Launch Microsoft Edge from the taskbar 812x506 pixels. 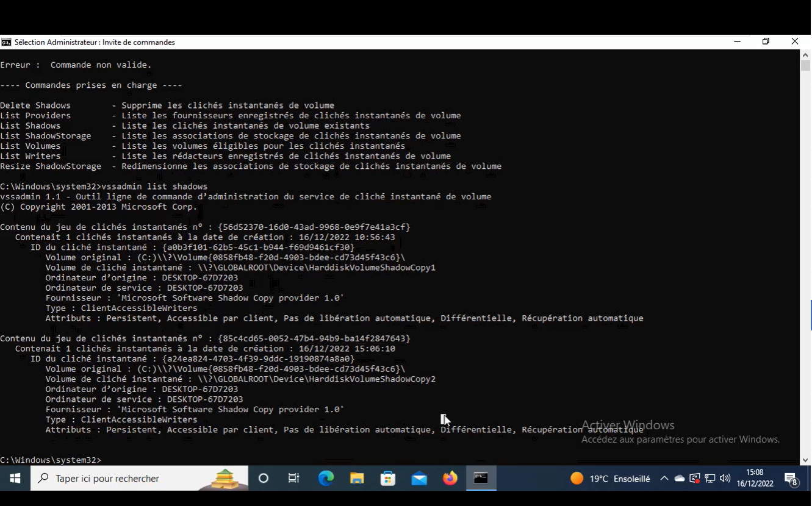point(326,479)
